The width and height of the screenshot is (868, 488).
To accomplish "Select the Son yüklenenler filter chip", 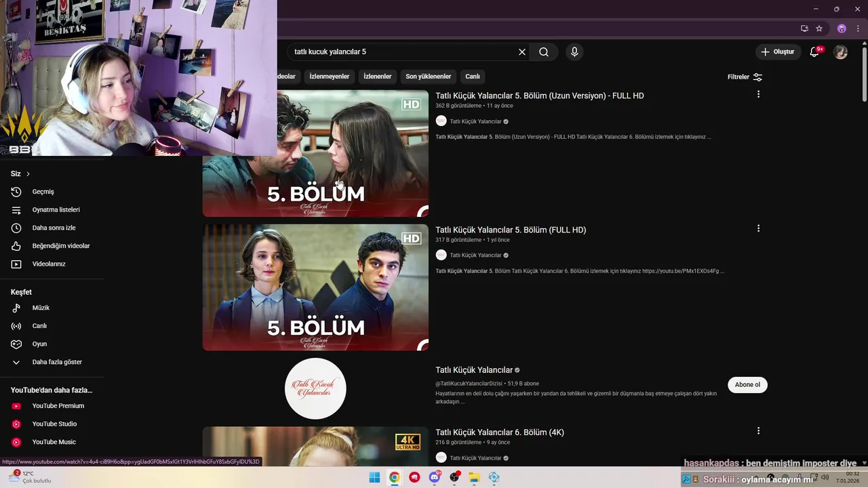I will point(429,77).
